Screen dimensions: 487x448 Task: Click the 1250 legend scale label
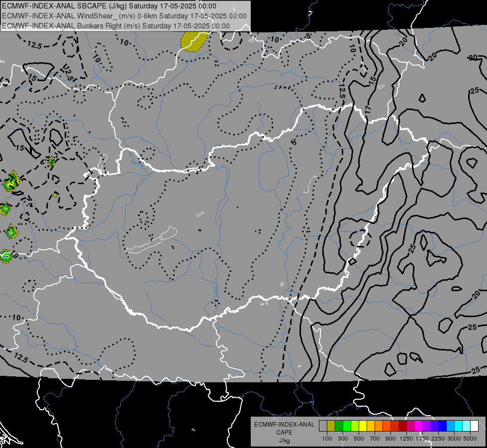click(x=406, y=439)
